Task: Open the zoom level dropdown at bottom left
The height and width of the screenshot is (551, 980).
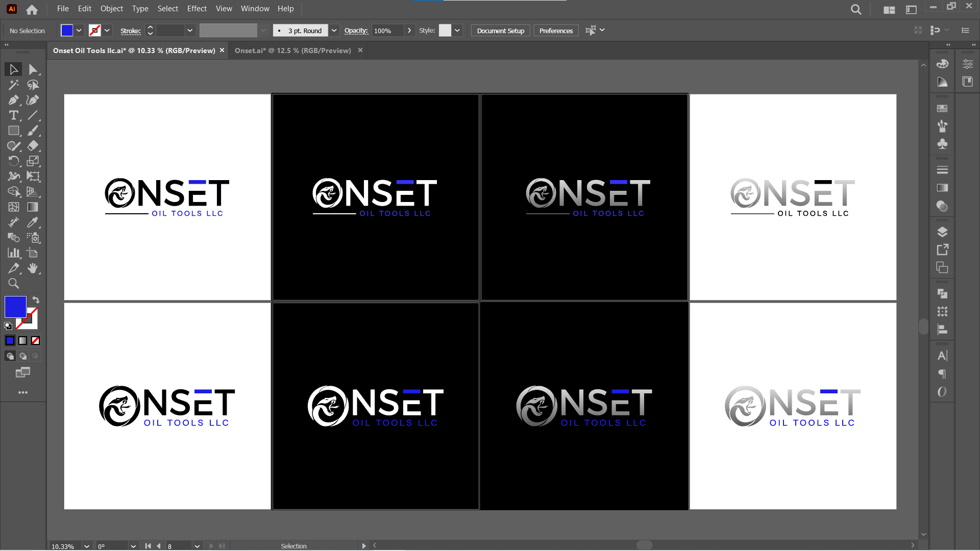Action: click(x=86, y=546)
